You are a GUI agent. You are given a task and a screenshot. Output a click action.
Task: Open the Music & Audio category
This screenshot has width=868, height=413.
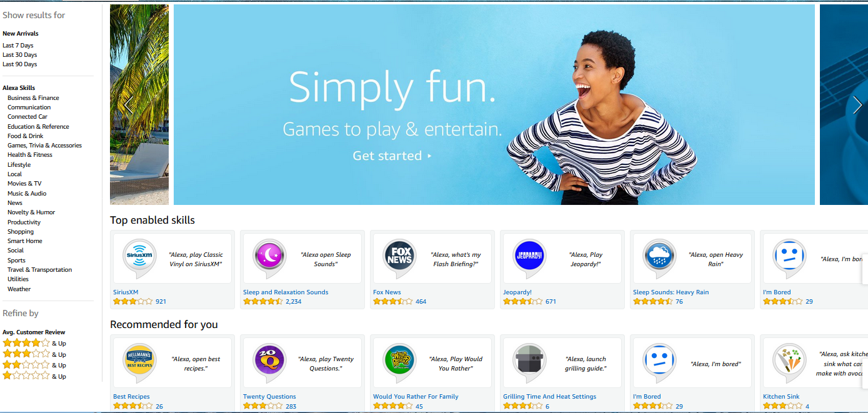[27, 194]
